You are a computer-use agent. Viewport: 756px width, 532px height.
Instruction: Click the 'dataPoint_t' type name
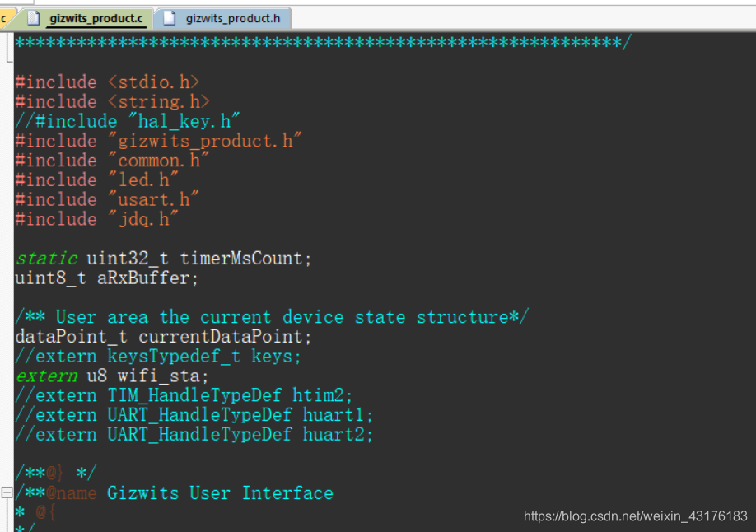coord(72,336)
